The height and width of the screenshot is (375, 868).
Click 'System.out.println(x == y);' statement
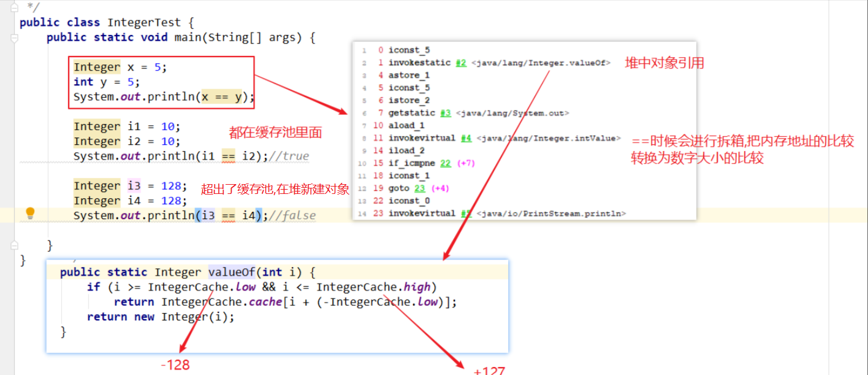pyautogui.click(x=164, y=97)
